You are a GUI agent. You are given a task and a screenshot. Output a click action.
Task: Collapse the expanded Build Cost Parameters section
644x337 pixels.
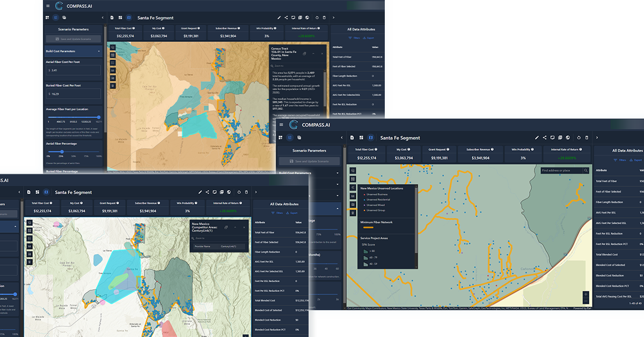pos(99,52)
